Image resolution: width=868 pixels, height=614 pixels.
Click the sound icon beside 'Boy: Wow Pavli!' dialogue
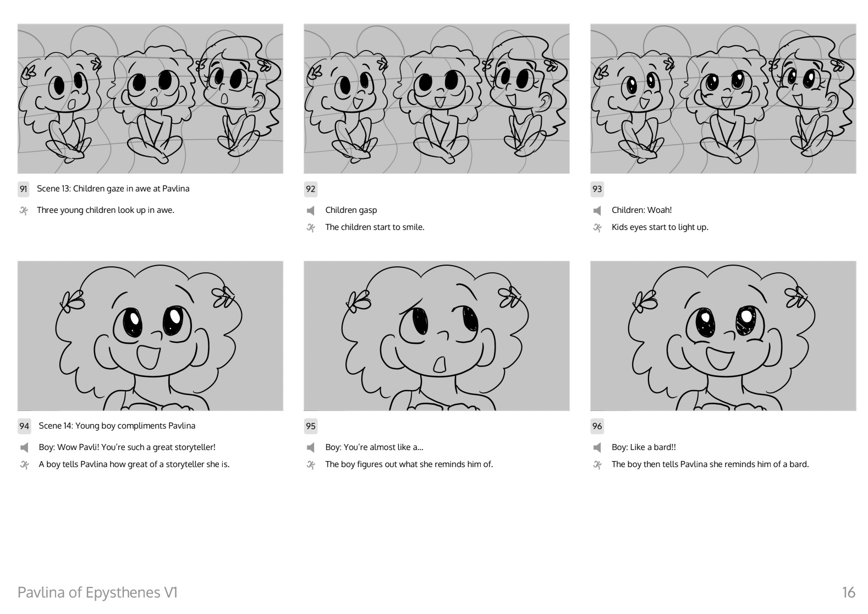[x=24, y=447]
